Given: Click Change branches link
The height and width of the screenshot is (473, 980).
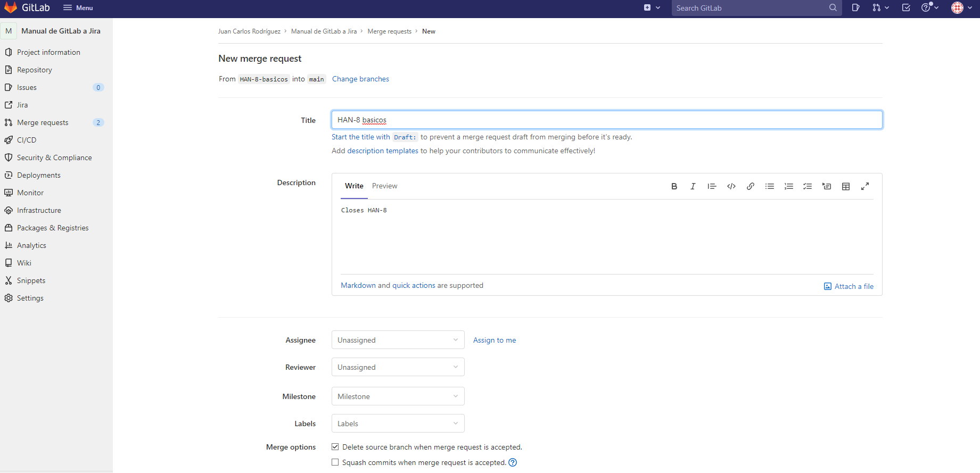Looking at the screenshot, I should coord(360,79).
